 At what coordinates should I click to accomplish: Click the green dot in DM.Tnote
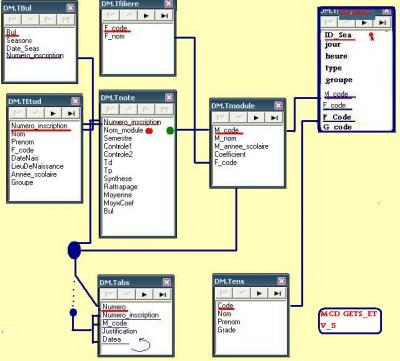coord(170,131)
